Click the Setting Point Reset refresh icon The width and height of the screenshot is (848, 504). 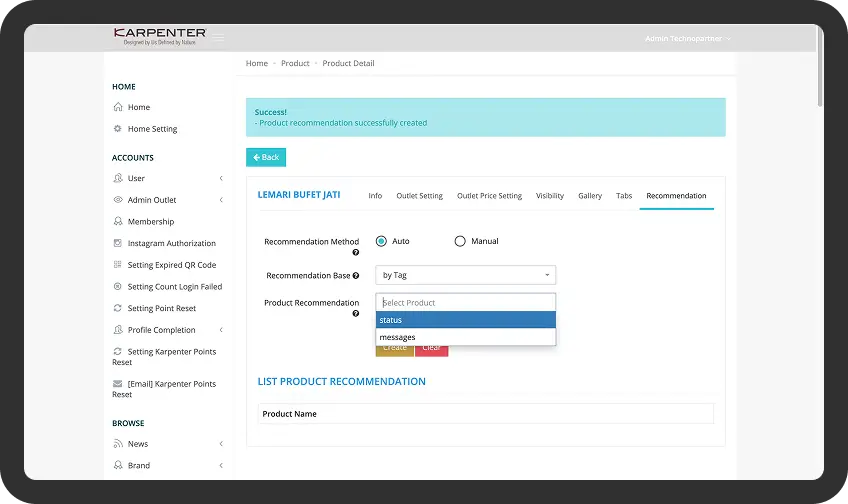118,308
